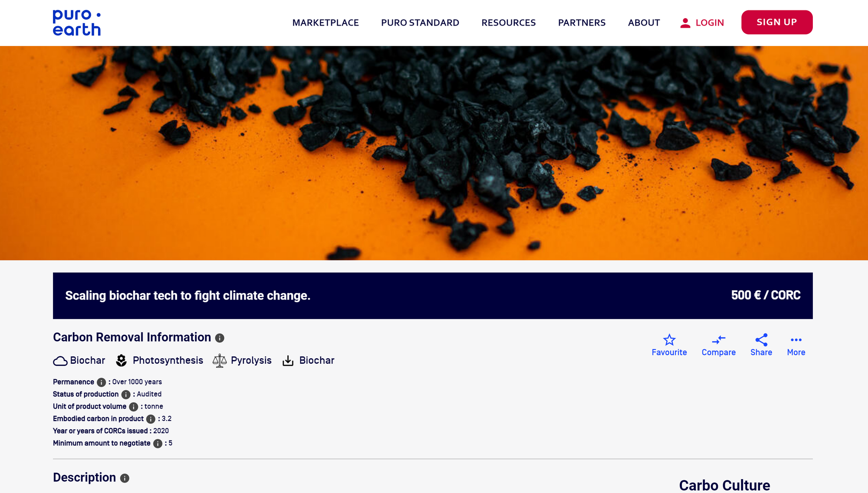The image size is (868, 493).
Task: Open the Puro Standard menu item
Action: pyautogui.click(x=420, y=23)
